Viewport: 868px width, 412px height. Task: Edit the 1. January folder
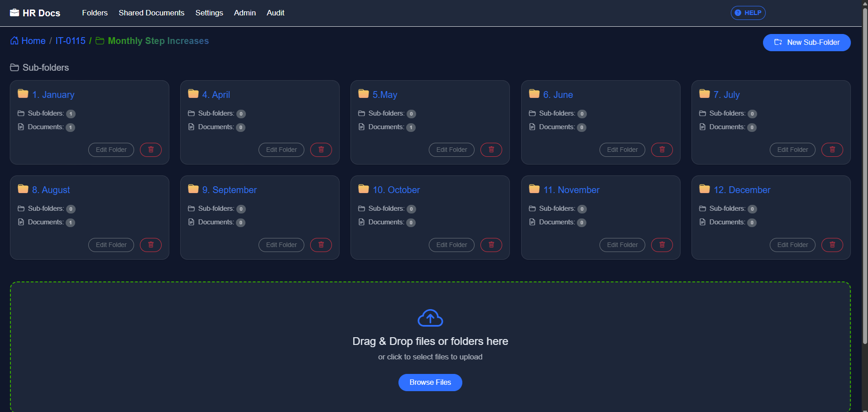111,150
